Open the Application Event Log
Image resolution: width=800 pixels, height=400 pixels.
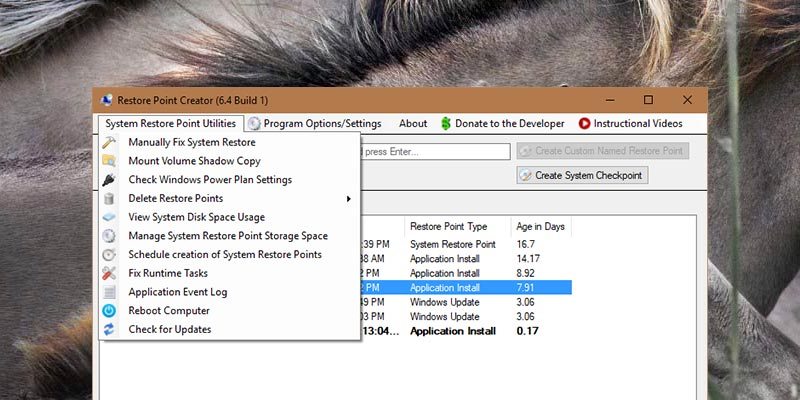(230, 292)
